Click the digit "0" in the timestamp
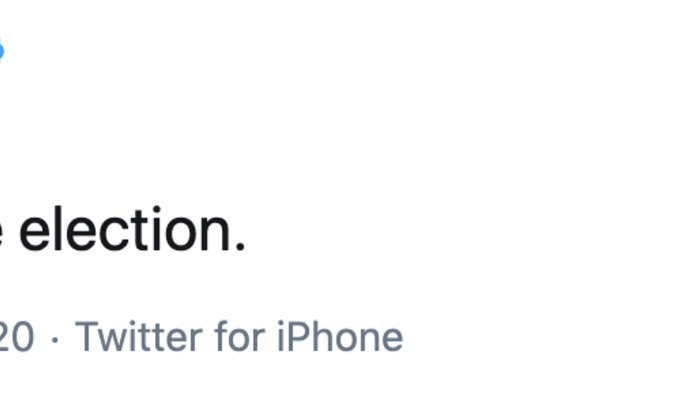700x400 pixels. pos(23,338)
